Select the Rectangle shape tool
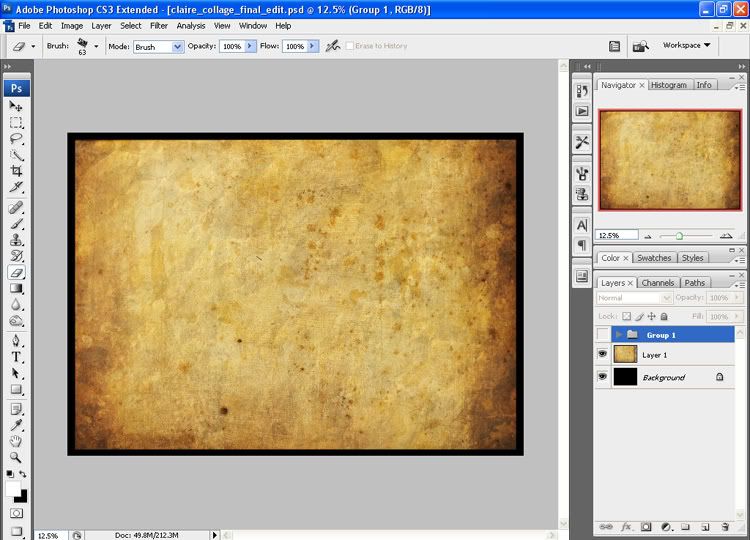750x540 pixels. pyautogui.click(x=16, y=389)
